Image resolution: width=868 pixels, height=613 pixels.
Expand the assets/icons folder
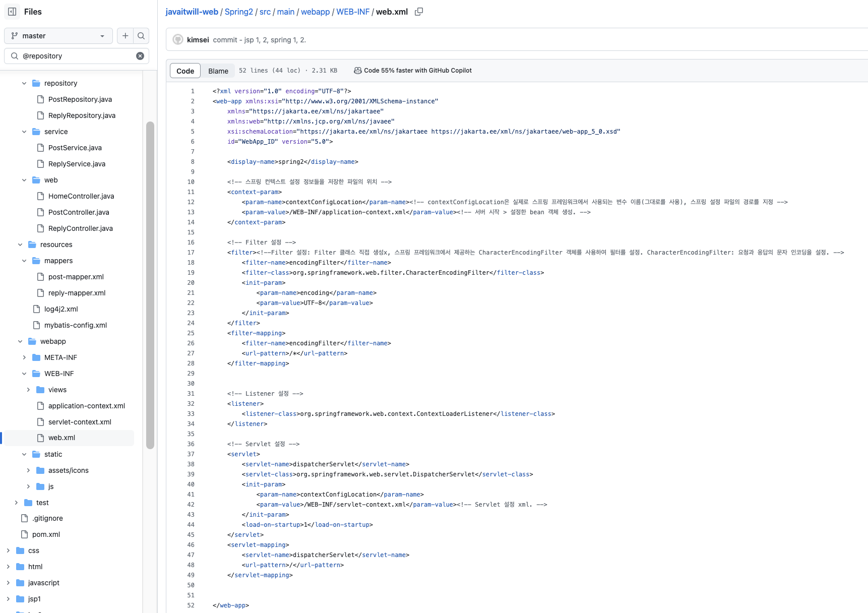point(28,470)
